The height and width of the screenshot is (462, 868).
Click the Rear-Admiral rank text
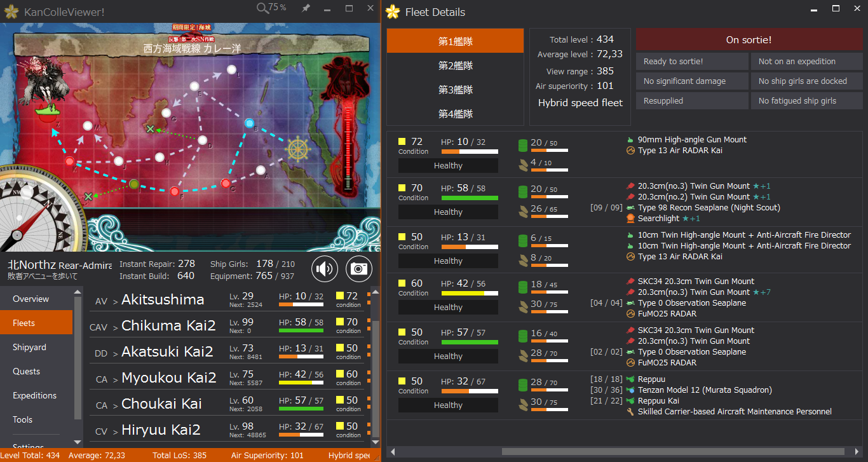[x=85, y=265]
